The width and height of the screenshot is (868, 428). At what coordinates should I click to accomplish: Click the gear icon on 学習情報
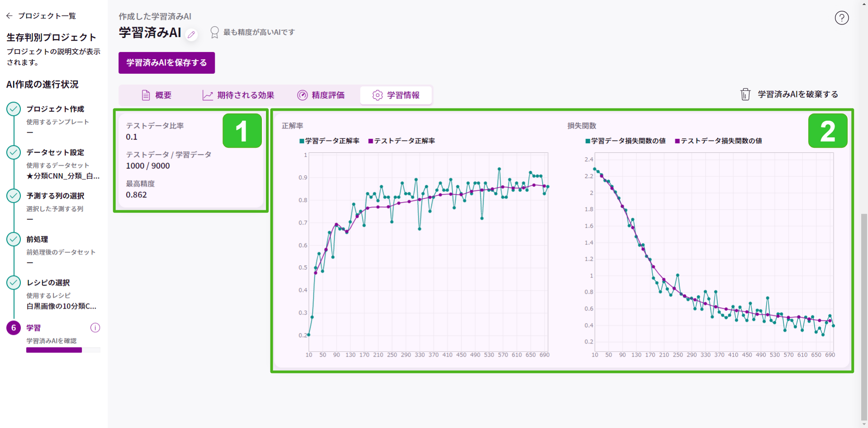377,95
